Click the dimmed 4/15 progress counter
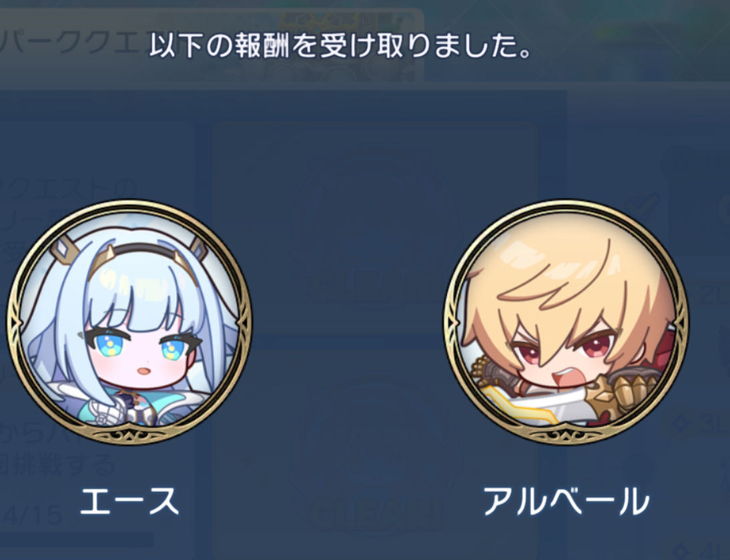730x560 pixels. [x=31, y=516]
